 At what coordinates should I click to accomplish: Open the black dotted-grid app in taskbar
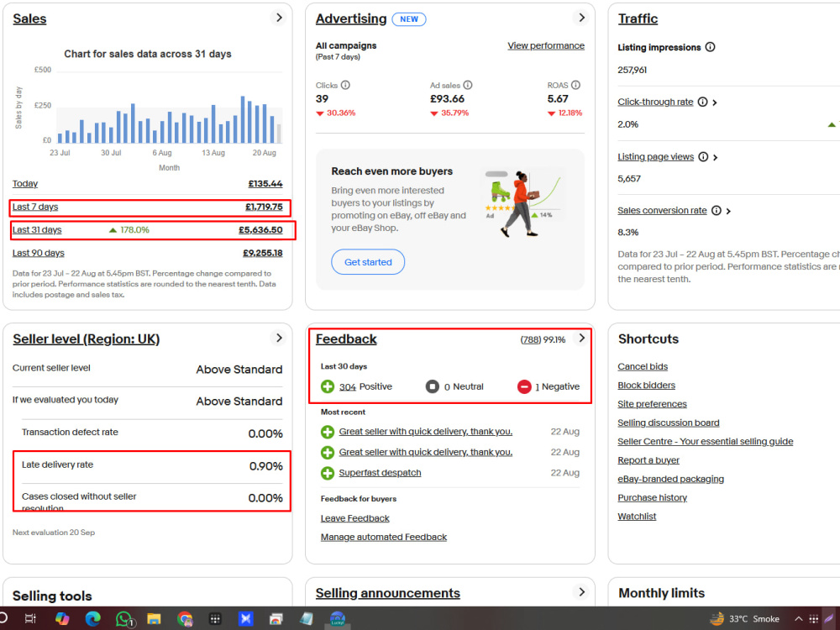click(215, 619)
